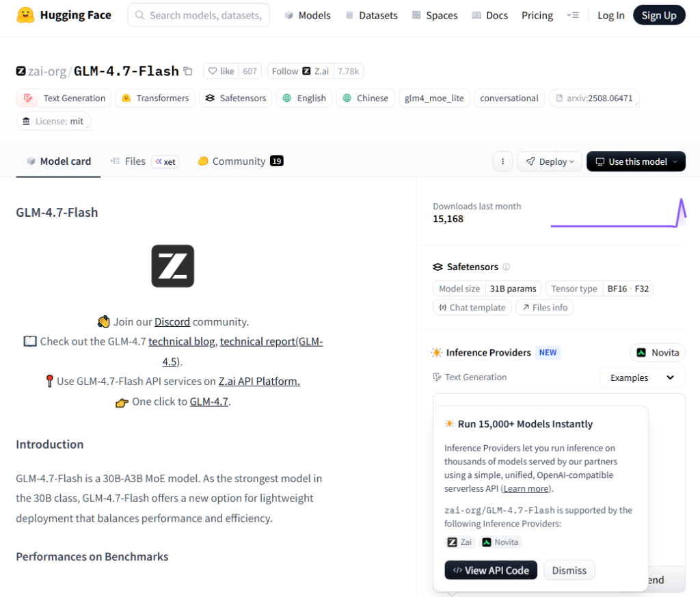Click the Safetensors info icon
Screen dimensions: 700x597
[x=507, y=267]
